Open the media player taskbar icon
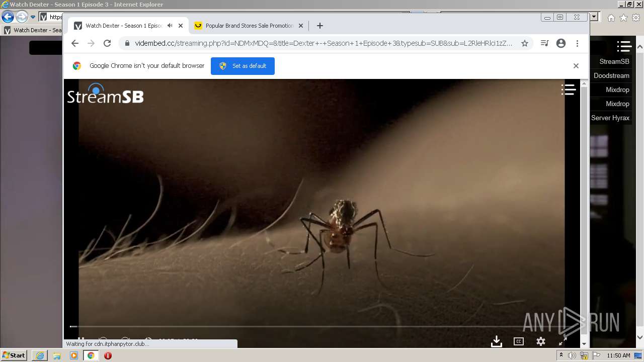The image size is (644, 362). [74, 355]
